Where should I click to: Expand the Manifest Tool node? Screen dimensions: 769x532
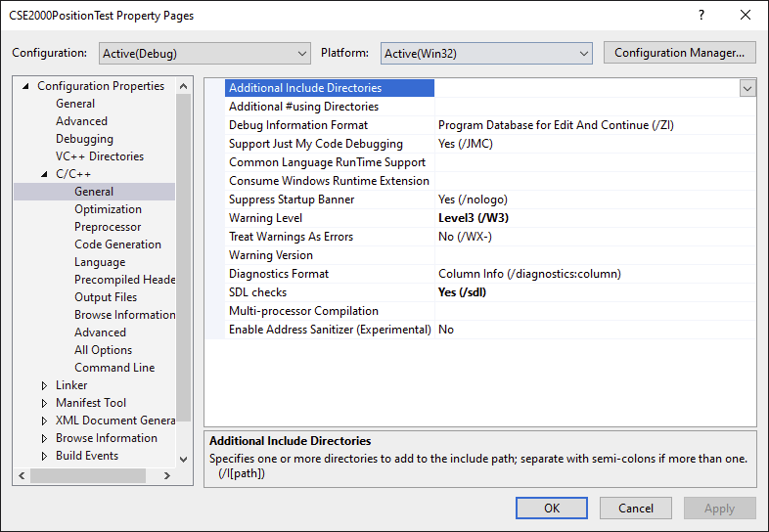pos(44,403)
